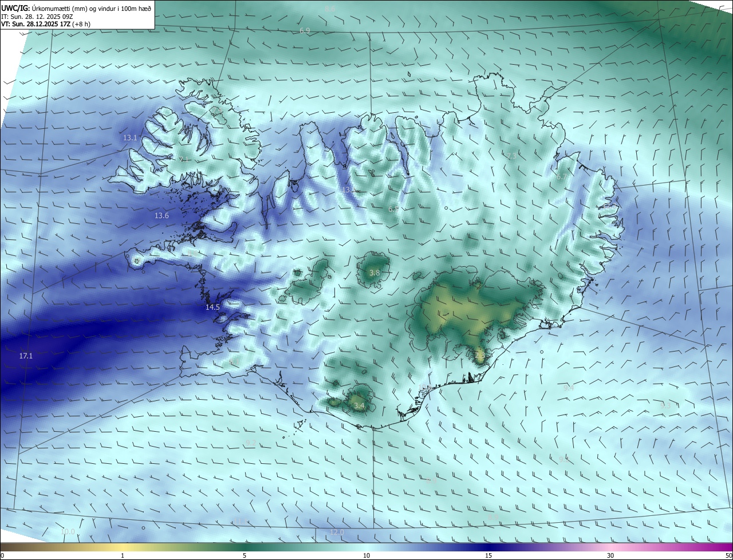Click the color scale tick labeled 15
This screenshot has width=733, height=560.
point(488,555)
